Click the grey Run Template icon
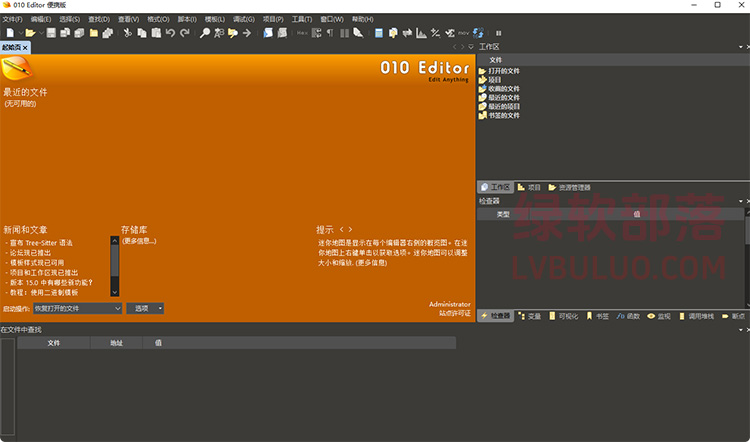Screen dimensions: 750x442 (282, 33)
